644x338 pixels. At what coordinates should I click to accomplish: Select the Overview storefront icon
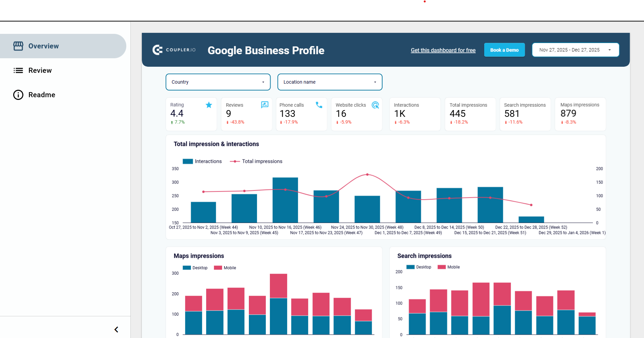tap(18, 46)
